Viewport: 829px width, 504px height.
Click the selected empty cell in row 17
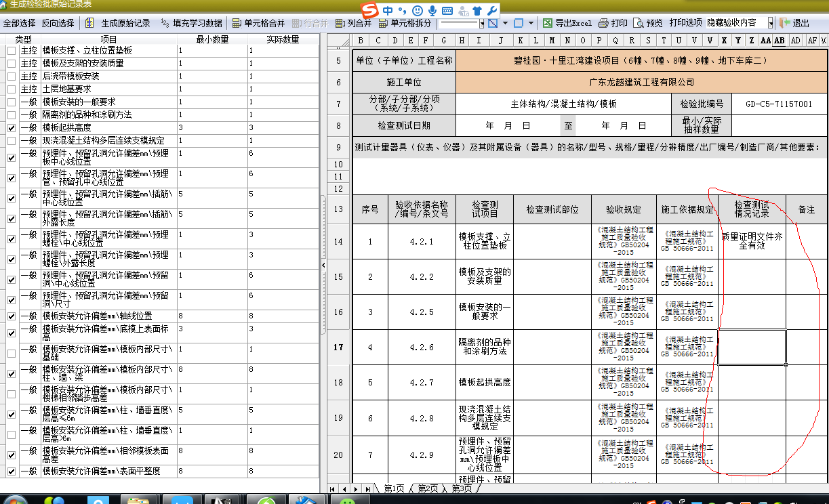click(x=752, y=348)
